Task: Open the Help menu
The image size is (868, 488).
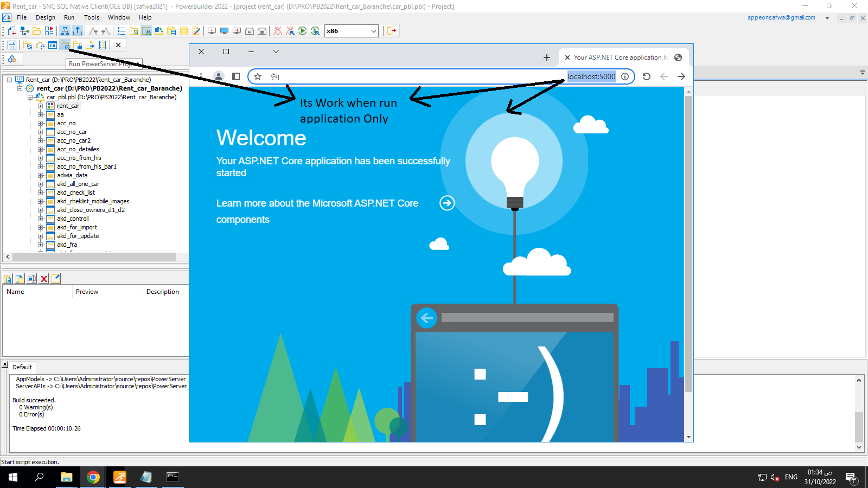Action: point(145,17)
